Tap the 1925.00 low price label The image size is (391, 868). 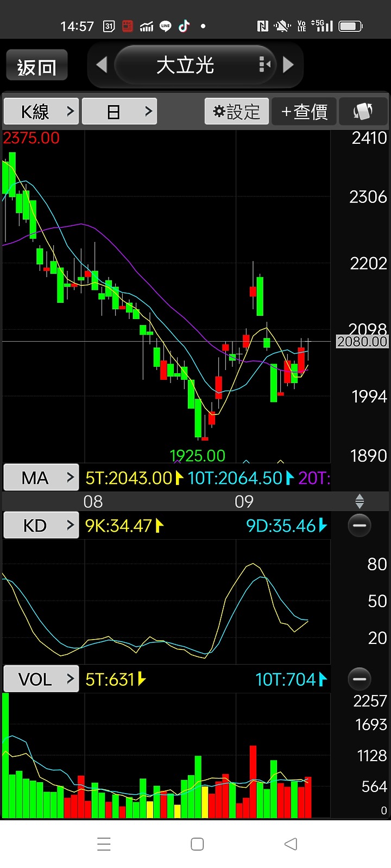[197, 456]
